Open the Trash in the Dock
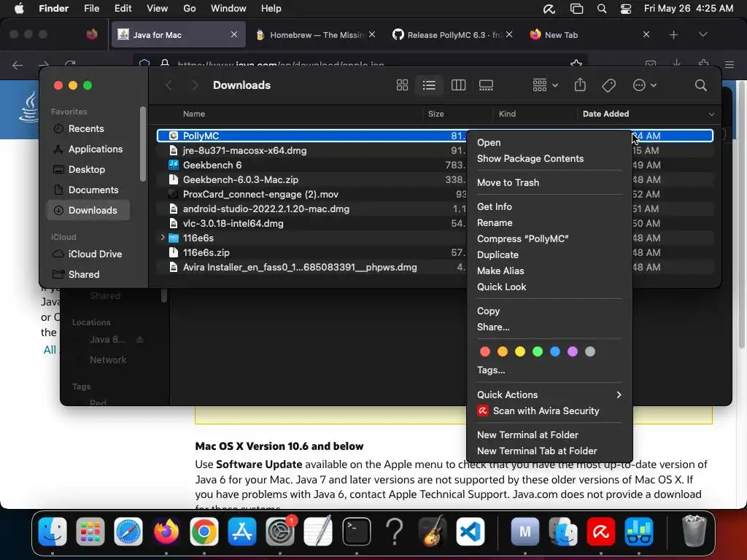This screenshot has width=747, height=560. [694, 532]
